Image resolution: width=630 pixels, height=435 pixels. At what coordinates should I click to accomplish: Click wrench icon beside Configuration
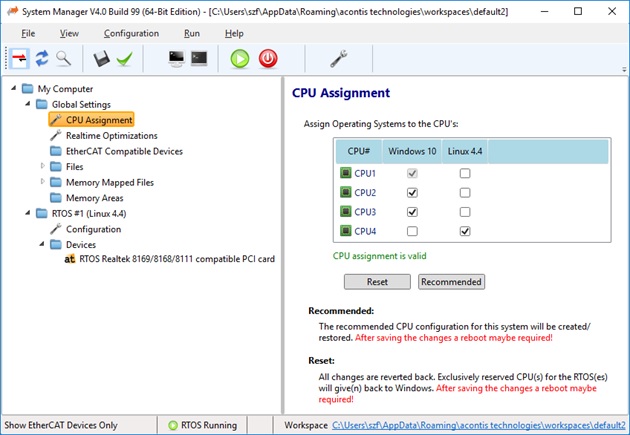tap(56, 229)
